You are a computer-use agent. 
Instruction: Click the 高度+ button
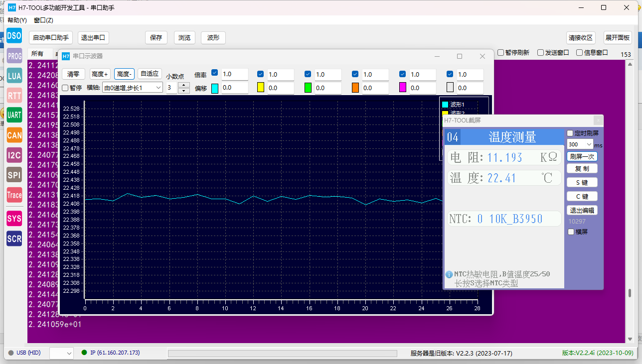point(100,74)
